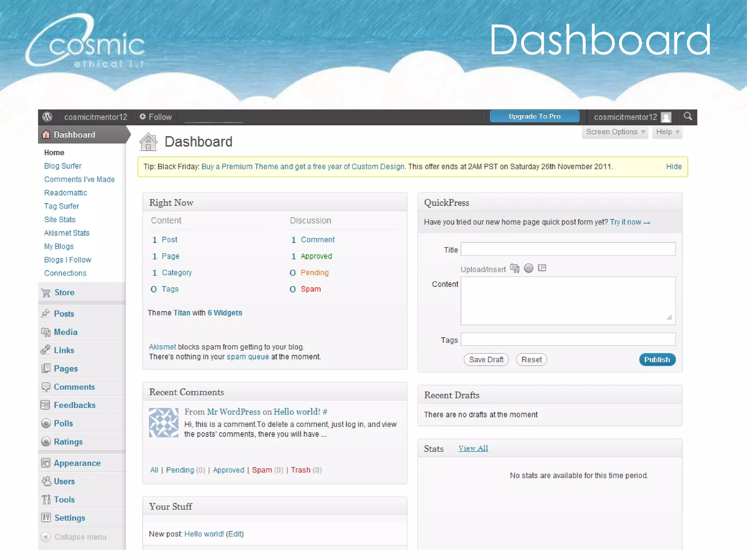Click the Reset button
This screenshot has height=560, width=747.
(531, 359)
